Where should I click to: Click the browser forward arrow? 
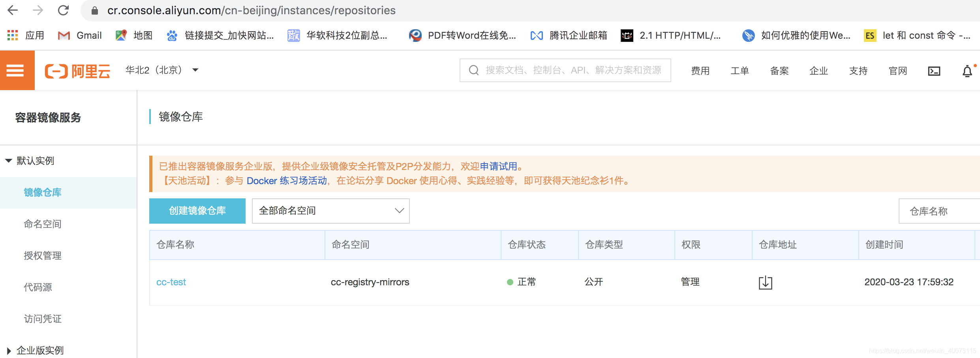pyautogui.click(x=38, y=10)
